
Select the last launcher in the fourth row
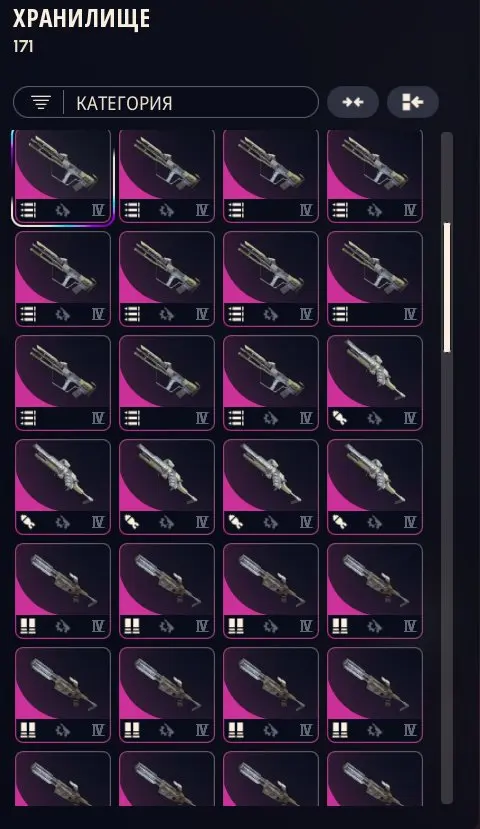click(x=375, y=487)
